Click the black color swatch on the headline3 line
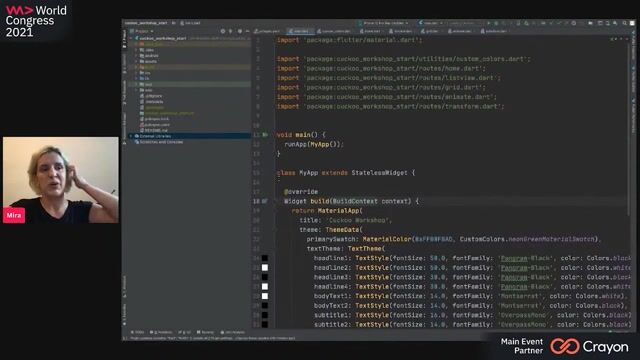 pos(265,277)
